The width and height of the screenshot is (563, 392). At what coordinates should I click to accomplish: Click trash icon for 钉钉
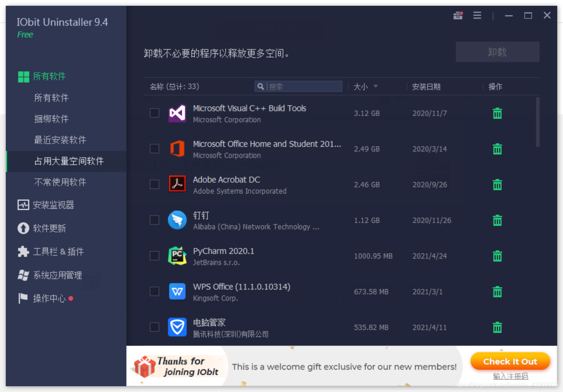497,220
